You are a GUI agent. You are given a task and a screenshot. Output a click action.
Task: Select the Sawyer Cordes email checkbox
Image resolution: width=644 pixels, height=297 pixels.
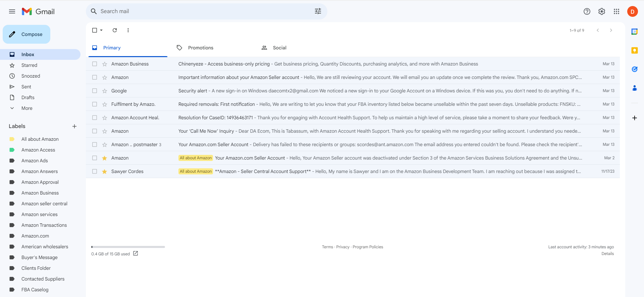point(95,171)
